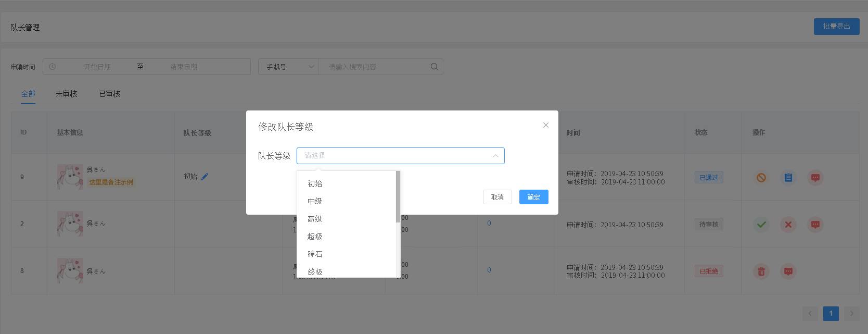The width and height of the screenshot is (868, 334).
Task: Open the 手机号 search type dropdown
Action: [288, 67]
